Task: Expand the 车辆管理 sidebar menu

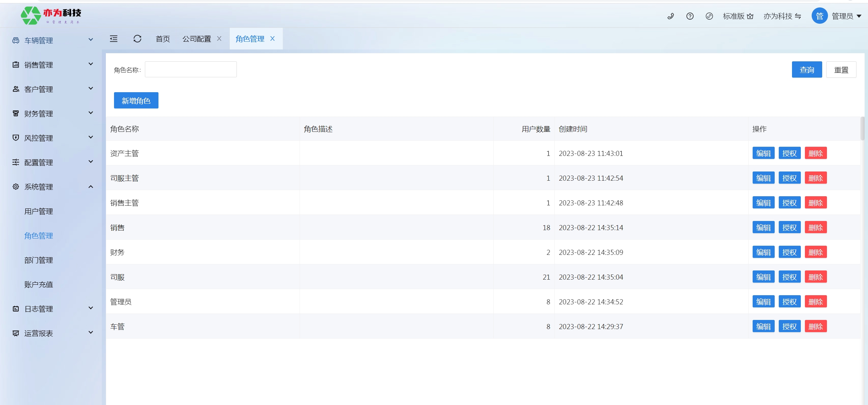Action: click(51, 40)
